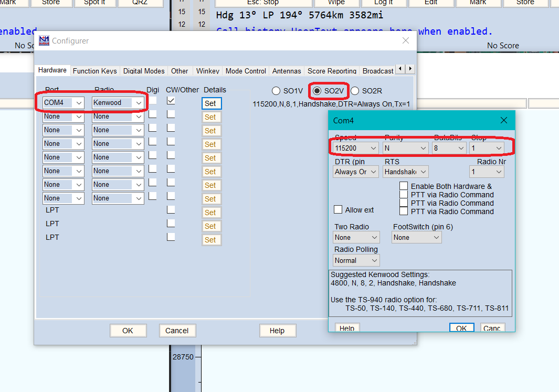
Task: Click the Wipe button in background window
Action: (336, 3)
